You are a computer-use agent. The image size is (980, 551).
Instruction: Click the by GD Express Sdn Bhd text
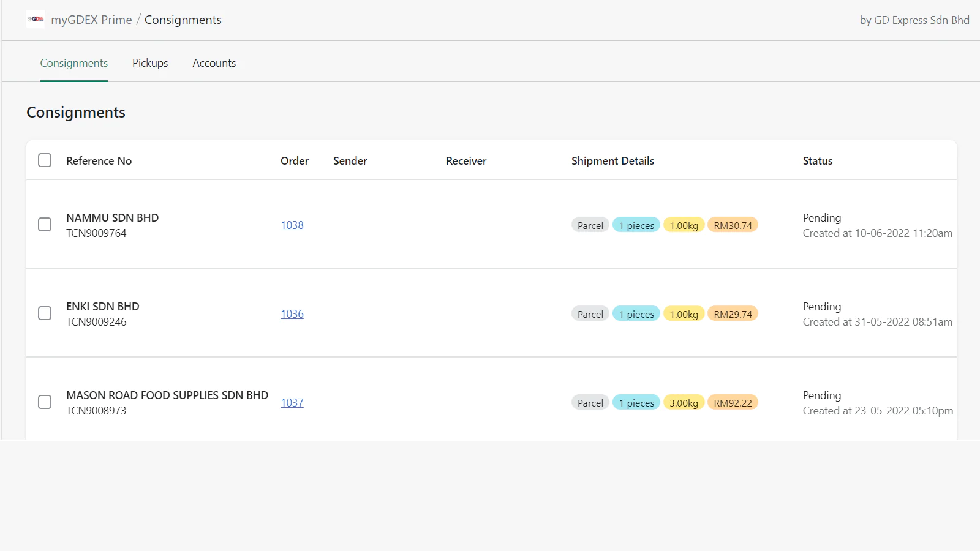tap(914, 20)
